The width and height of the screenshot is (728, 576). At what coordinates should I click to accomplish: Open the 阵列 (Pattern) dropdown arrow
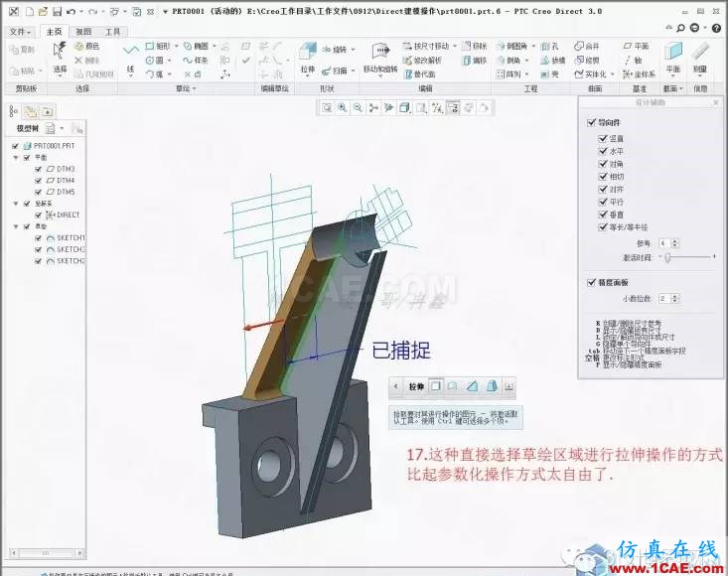527,74
